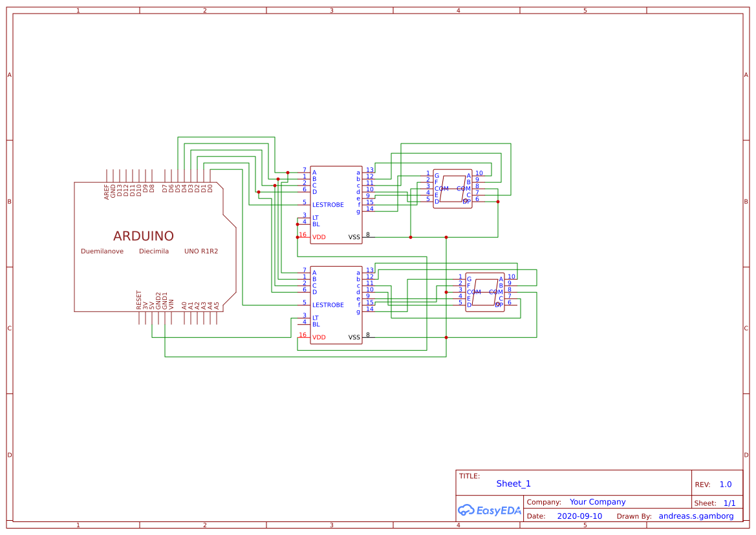Click the COM pin on the upper display
The width and height of the screenshot is (756, 535).
tap(443, 189)
